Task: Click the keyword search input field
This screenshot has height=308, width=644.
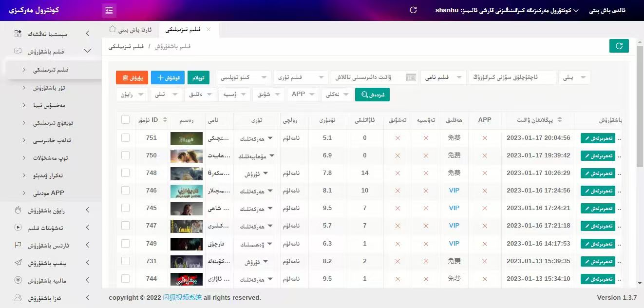Action: pyautogui.click(x=511, y=77)
